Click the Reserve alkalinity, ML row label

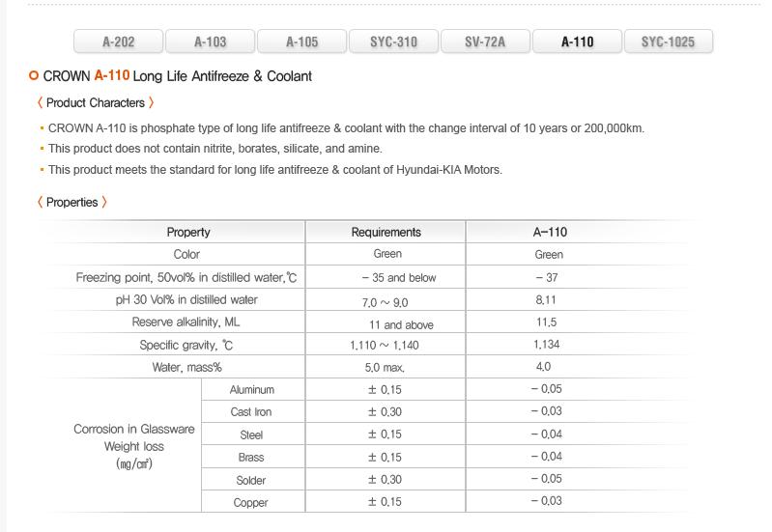[186, 322]
